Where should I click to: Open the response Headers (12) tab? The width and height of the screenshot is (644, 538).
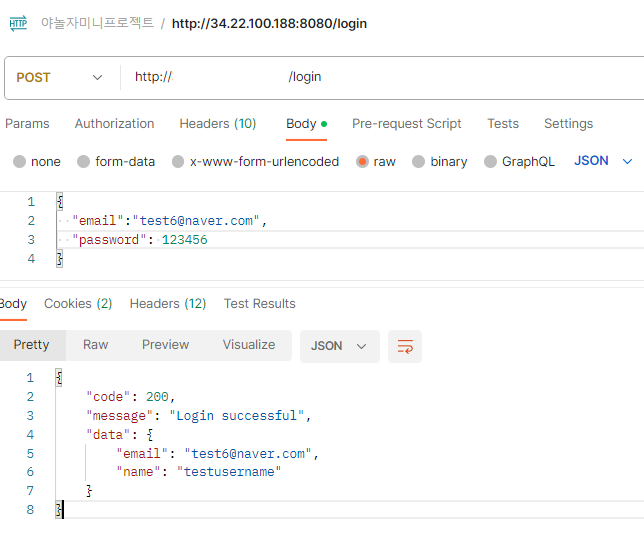(x=168, y=303)
